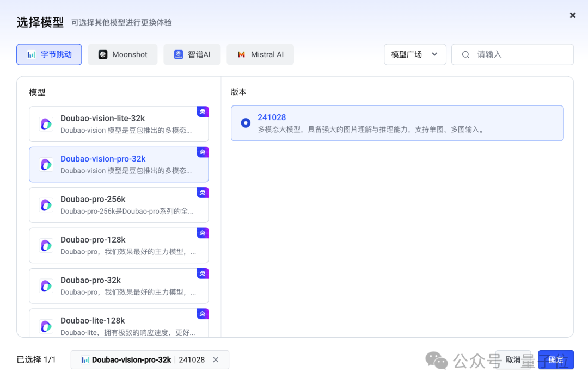
Task: Click the free badge on Doubao-pro-128k
Action: [203, 233]
